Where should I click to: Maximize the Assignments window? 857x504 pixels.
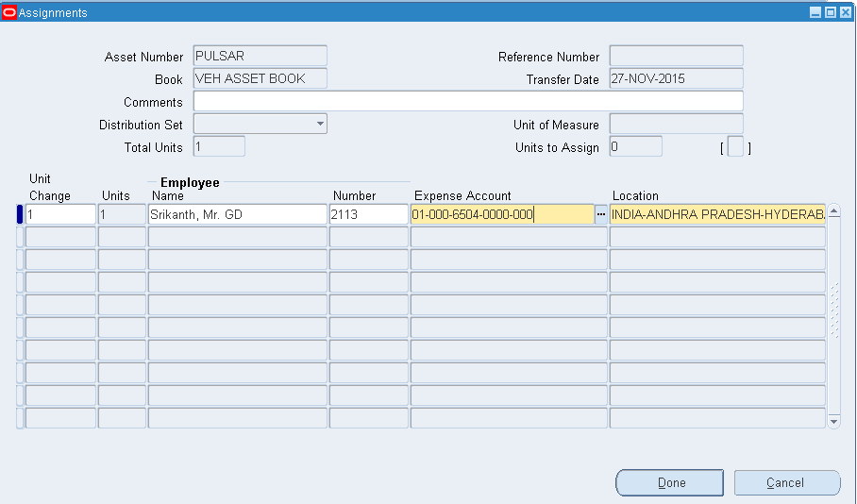pos(831,12)
